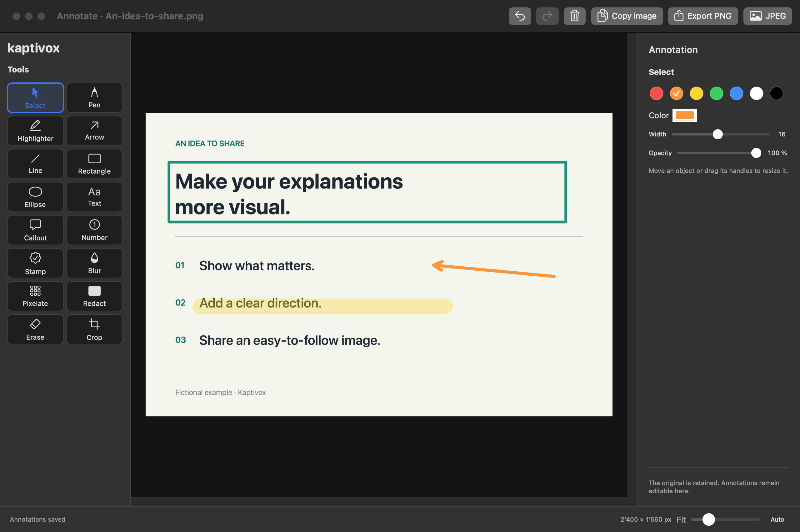Image resolution: width=800 pixels, height=532 pixels.
Task: Activate the Text tool
Action: point(94,197)
